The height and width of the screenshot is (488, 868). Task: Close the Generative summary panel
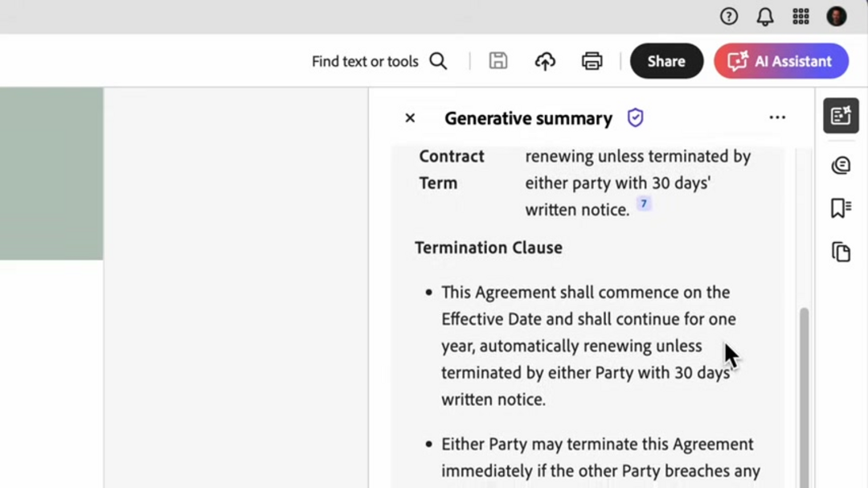coord(410,118)
